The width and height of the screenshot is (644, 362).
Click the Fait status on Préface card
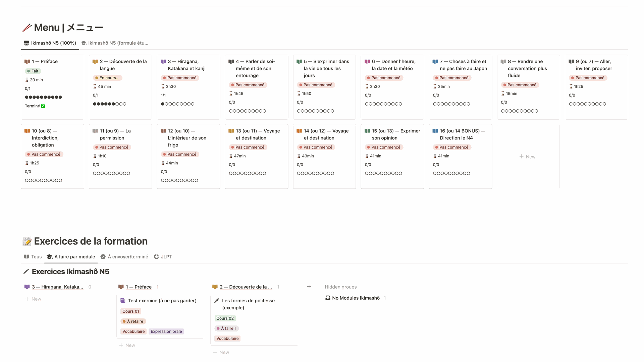tap(33, 71)
